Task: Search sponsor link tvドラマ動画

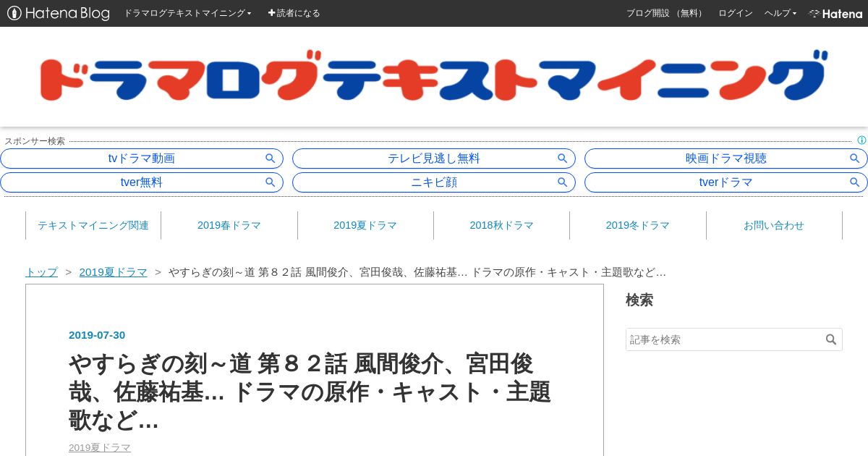Action: click(x=142, y=159)
